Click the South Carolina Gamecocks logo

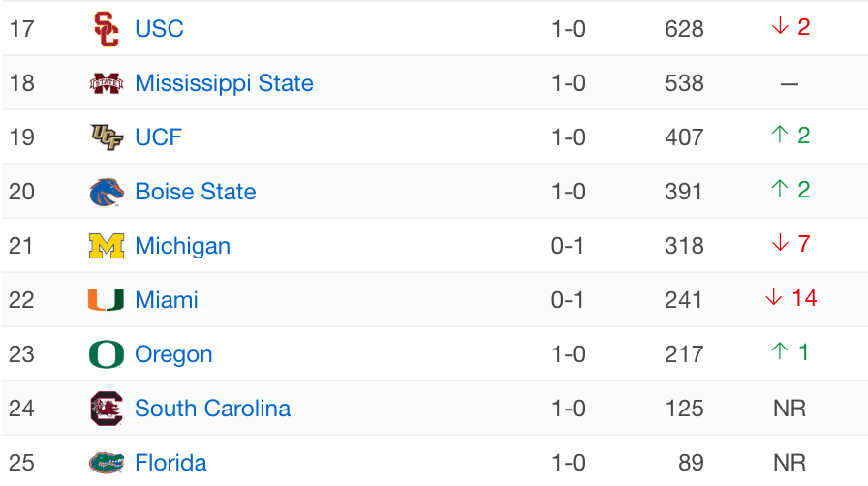click(107, 409)
